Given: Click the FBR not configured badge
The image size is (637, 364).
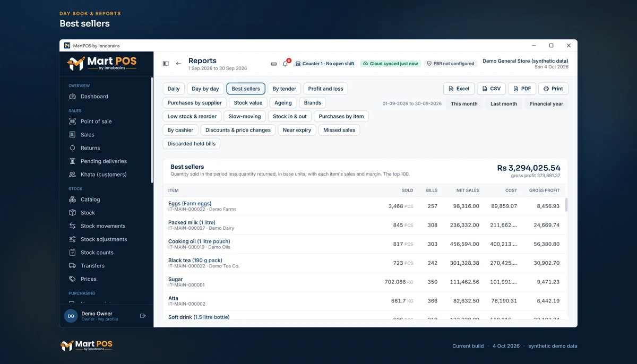Looking at the screenshot, I should [x=451, y=64].
